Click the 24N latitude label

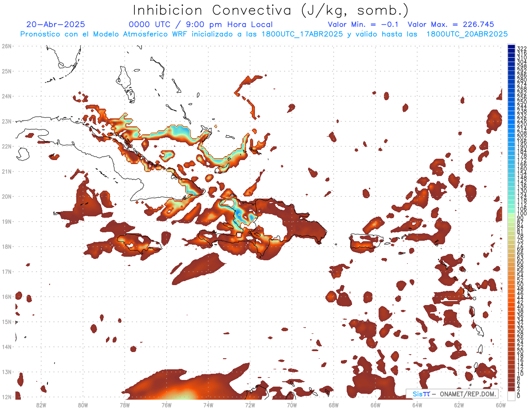point(7,96)
